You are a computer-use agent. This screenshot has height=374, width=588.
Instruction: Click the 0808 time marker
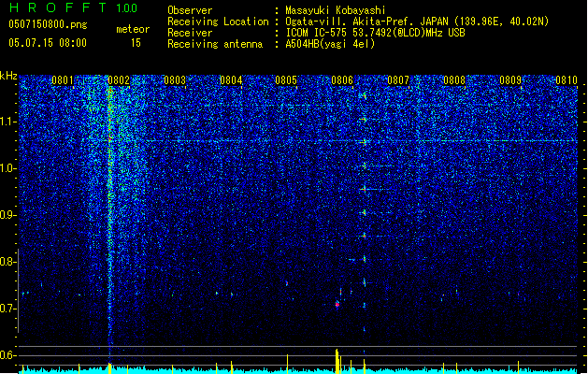(x=454, y=80)
